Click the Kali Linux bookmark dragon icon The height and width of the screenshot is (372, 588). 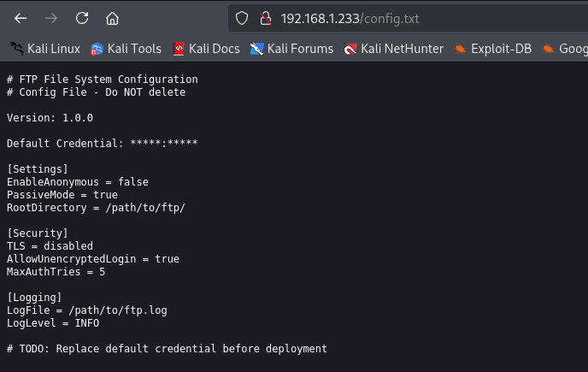[16, 49]
